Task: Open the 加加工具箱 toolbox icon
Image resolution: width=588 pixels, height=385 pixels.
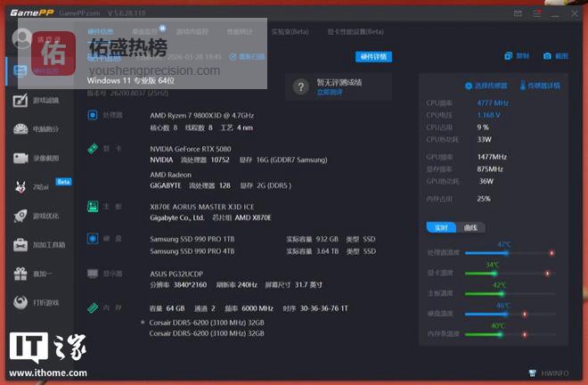Action: [x=20, y=244]
